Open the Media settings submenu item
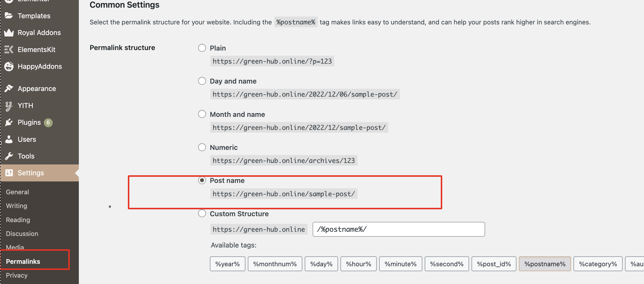Viewport: 644px width, 284px height. coord(15,247)
